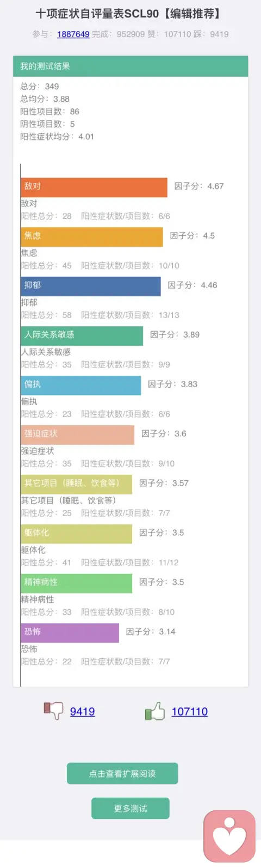Tap the pink heart floating icon
This screenshot has height=868, width=261.
click(x=229, y=836)
